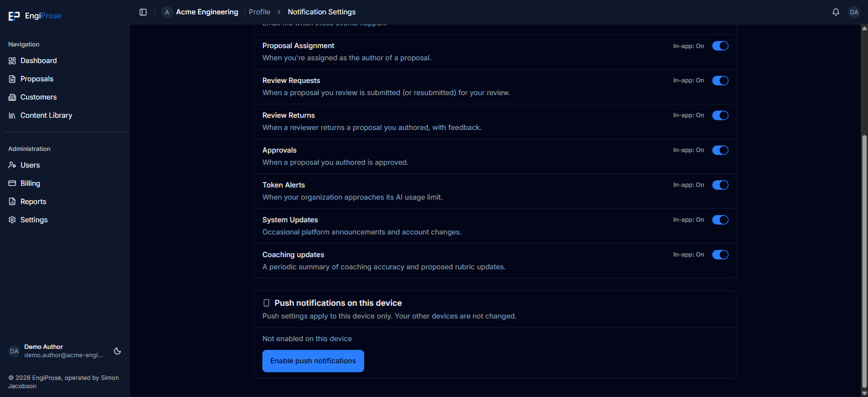Open the notifications bell icon

click(x=836, y=12)
